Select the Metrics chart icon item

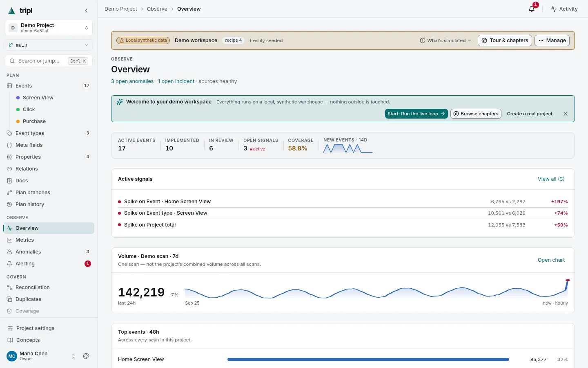(49, 240)
